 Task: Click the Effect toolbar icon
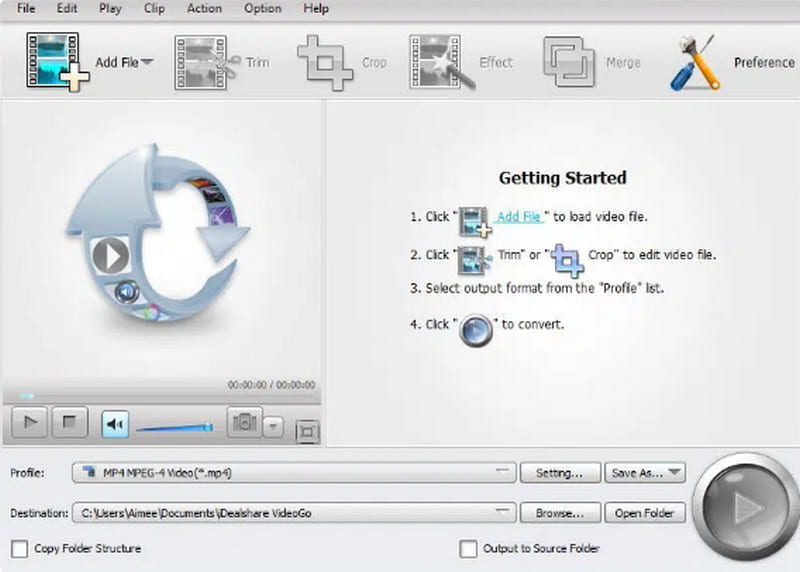pyautogui.click(x=438, y=62)
